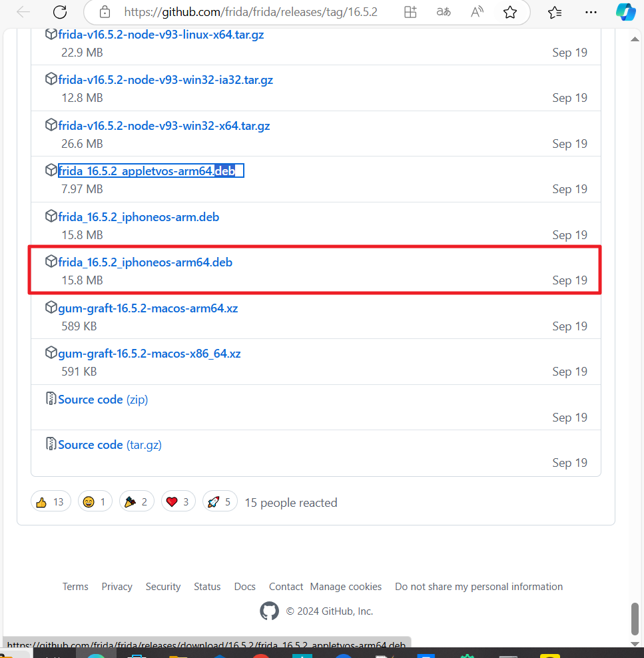The width and height of the screenshot is (644, 658).
Task: Toggle the thumbs up reaction
Action: coord(51,501)
